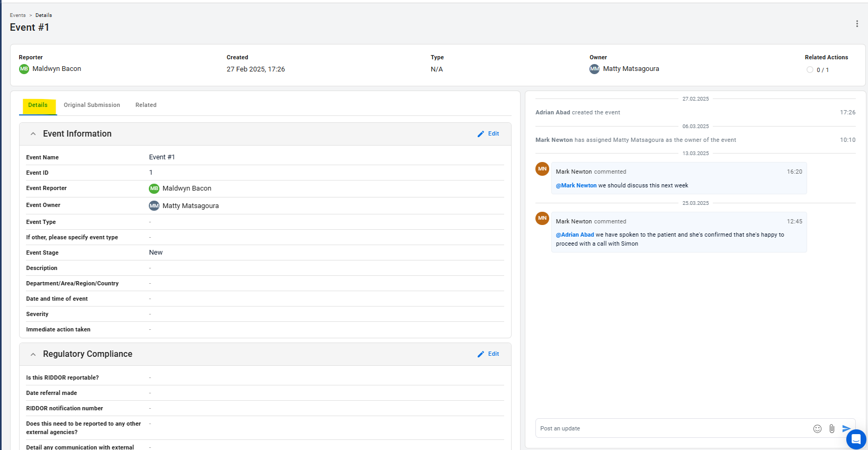Send the update with arrow icon
868x450 pixels.
pos(846,429)
